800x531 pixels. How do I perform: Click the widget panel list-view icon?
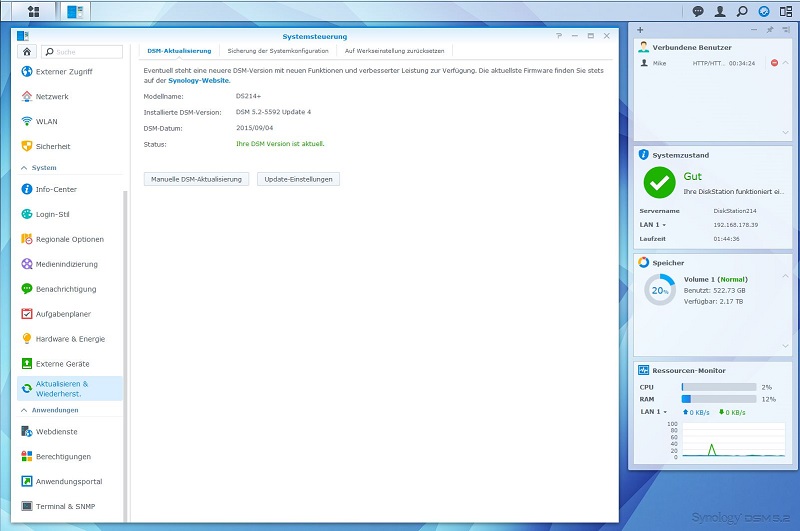[x=786, y=30]
